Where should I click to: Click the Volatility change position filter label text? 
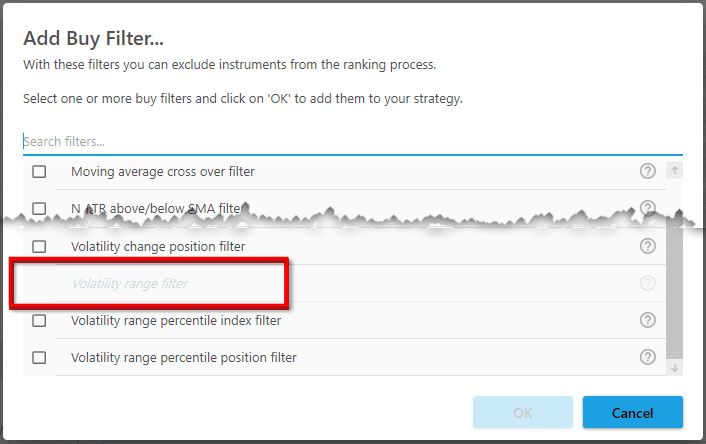(158, 246)
